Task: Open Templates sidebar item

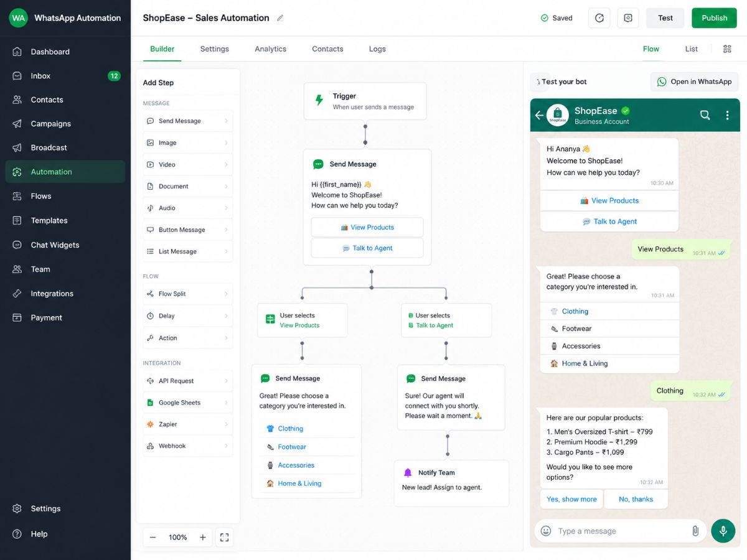Action: tap(65, 220)
